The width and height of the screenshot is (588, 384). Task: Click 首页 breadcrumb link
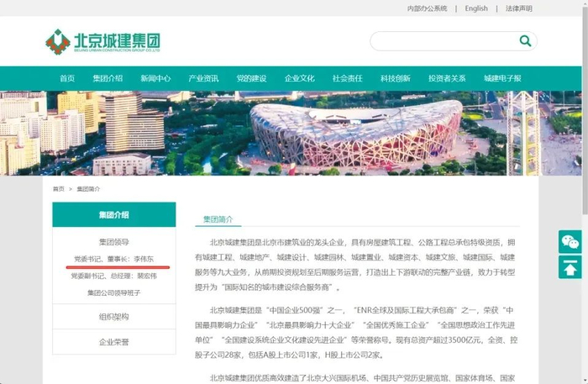pos(59,189)
